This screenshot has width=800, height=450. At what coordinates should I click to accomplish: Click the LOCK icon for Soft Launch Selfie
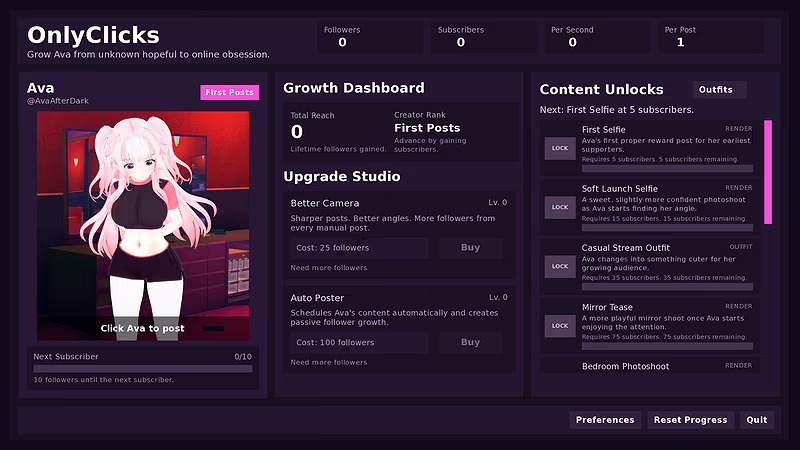(560, 208)
